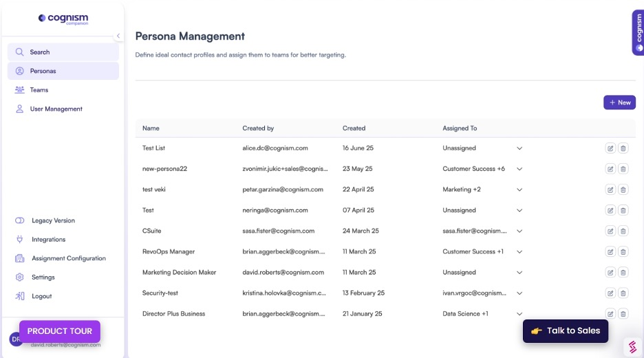
Task: Edit the RevoOps Manager persona
Action: pos(610,251)
